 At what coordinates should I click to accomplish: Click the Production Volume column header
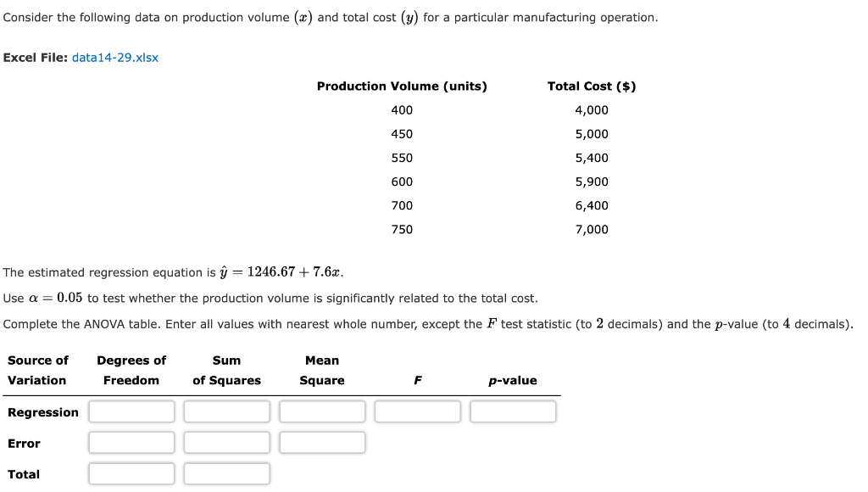(403, 86)
